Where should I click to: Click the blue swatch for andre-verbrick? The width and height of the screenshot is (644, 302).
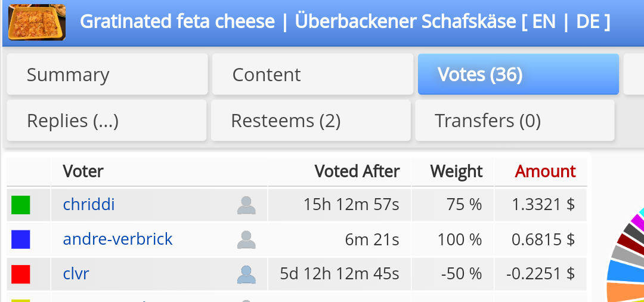(21, 240)
